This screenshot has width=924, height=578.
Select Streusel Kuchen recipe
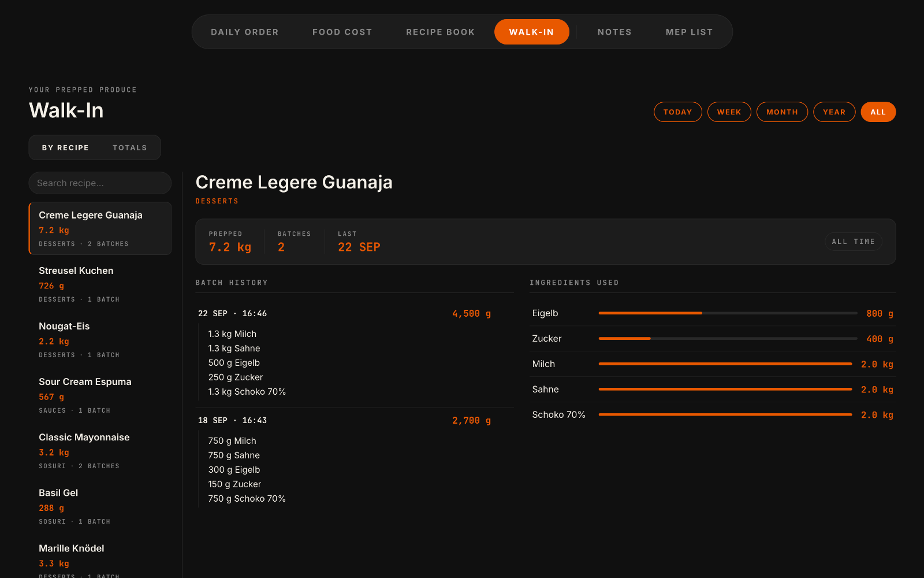(100, 284)
